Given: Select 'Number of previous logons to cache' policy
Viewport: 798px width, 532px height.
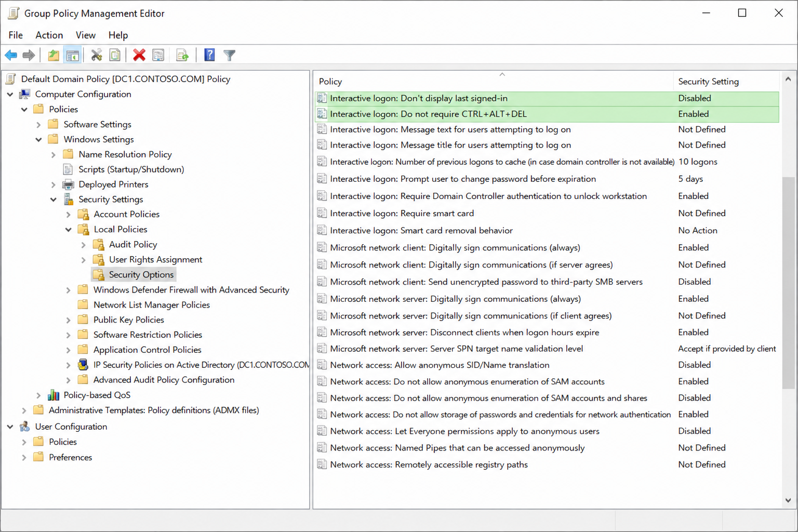Looking at the screenshot, I should [x=547, y=162].
